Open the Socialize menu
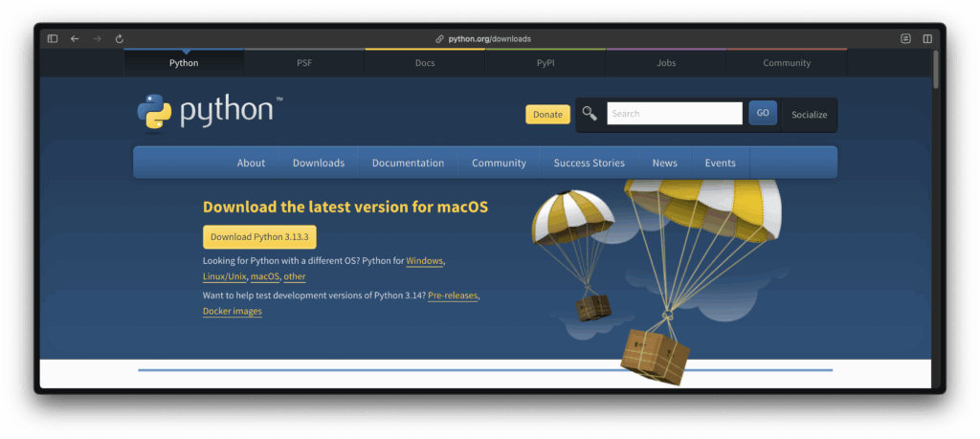The image size is (980, 439). (810, 115)
